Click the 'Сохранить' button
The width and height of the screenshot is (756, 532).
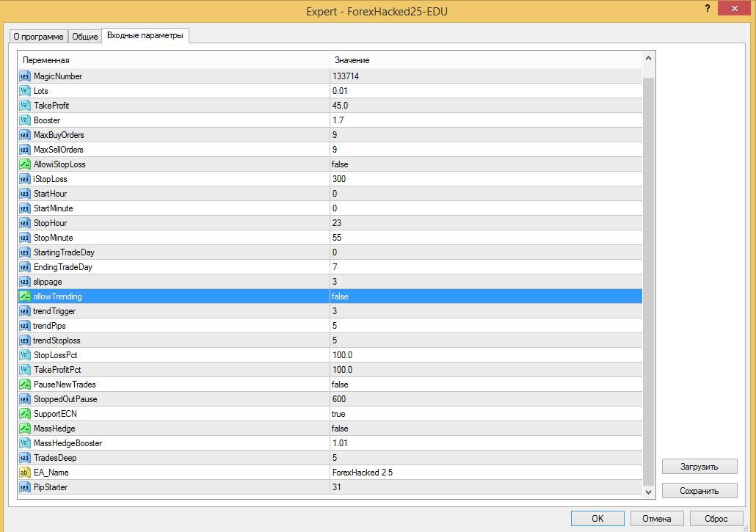(x=699, y=491)
